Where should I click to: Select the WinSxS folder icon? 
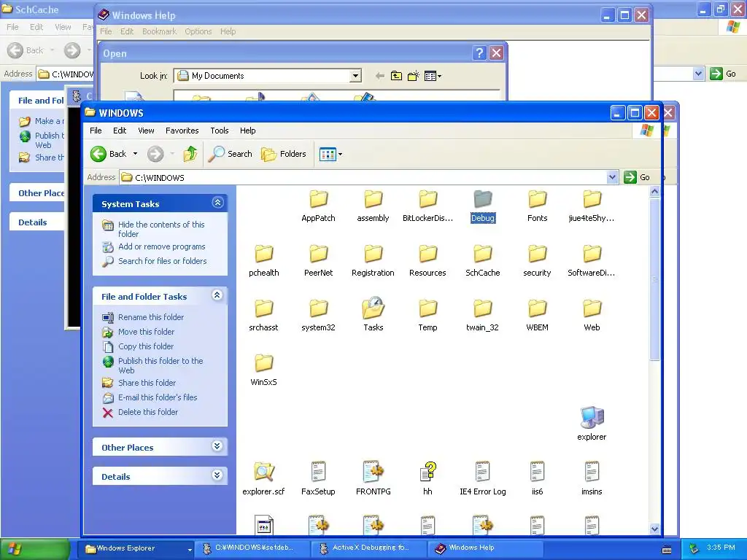263,363
